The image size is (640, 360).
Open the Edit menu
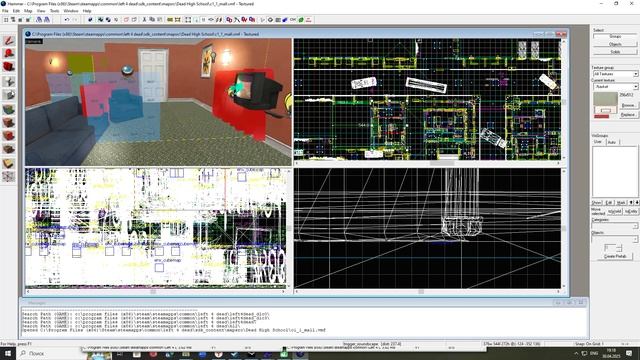tap(16, 11)
